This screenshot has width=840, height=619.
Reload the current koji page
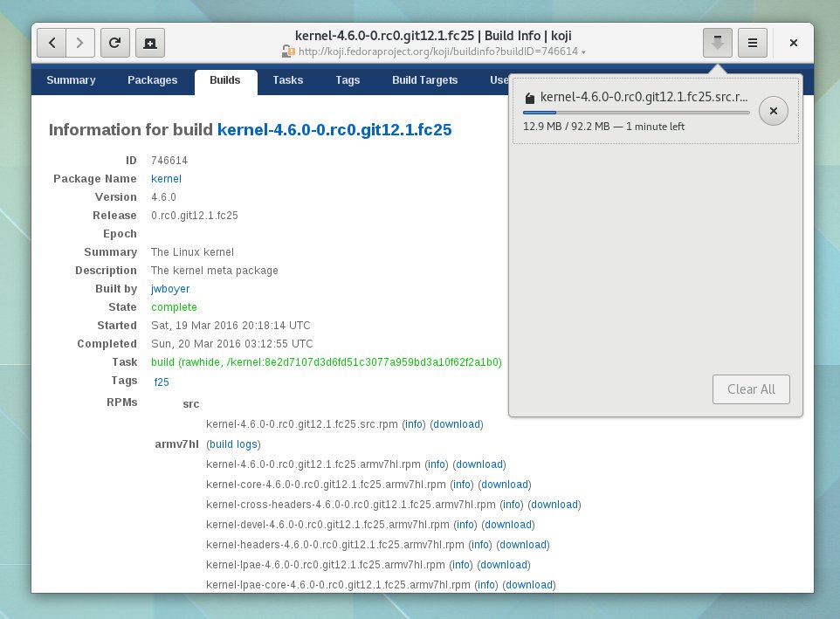115,42
